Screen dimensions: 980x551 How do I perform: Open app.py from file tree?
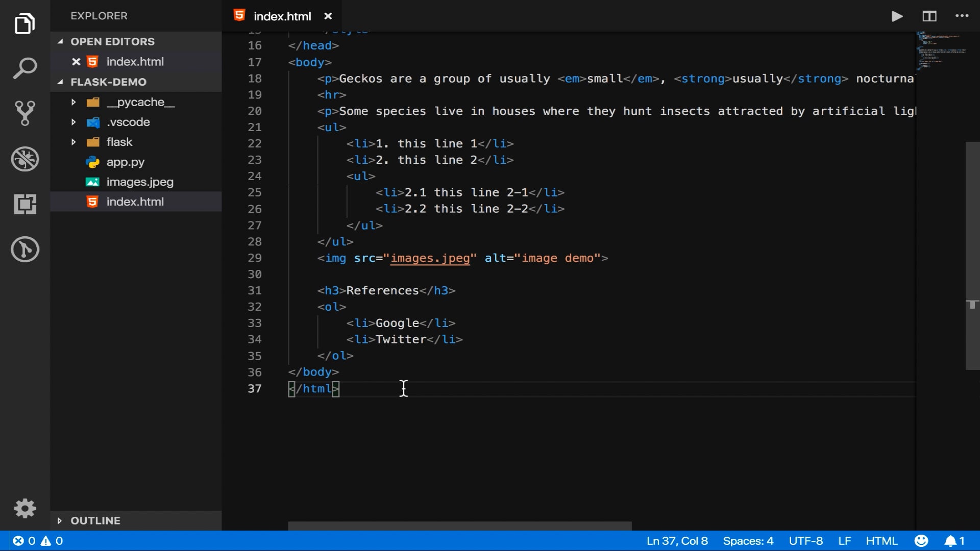[x=125, y=162]
